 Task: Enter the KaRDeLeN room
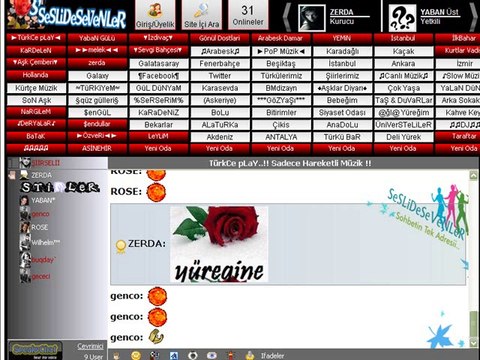coord(36,50)
